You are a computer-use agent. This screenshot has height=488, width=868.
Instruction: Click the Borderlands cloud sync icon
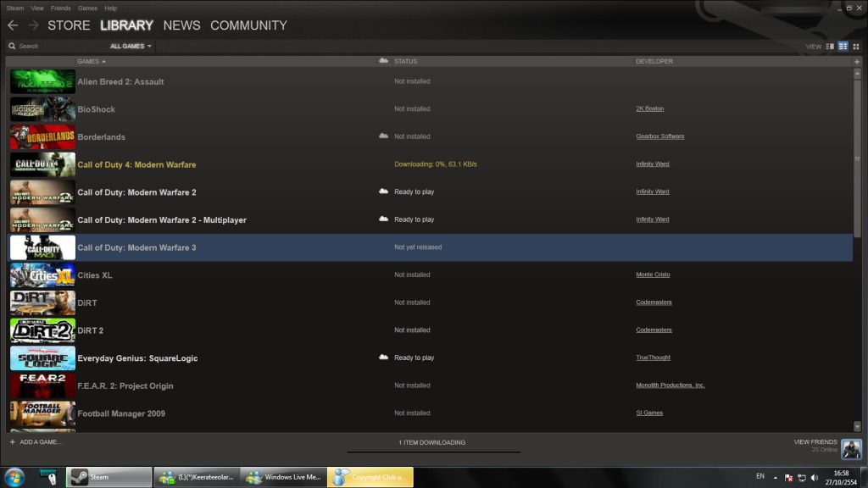click(x=383, y=136)
